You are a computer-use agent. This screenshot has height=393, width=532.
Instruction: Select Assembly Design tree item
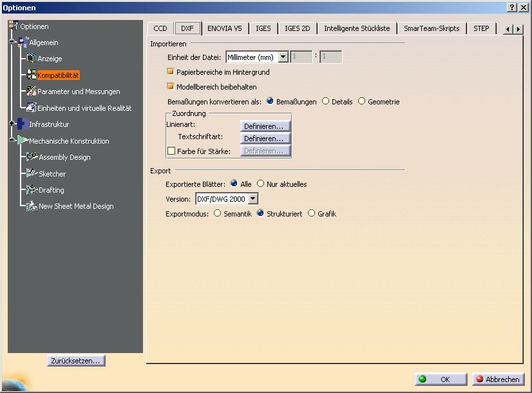pos(64,157)
